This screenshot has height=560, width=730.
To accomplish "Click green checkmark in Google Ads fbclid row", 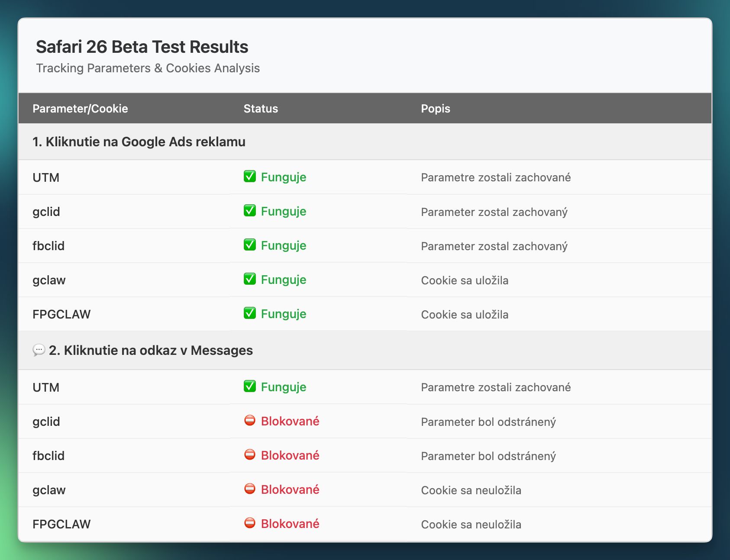I will pos(249,245).
